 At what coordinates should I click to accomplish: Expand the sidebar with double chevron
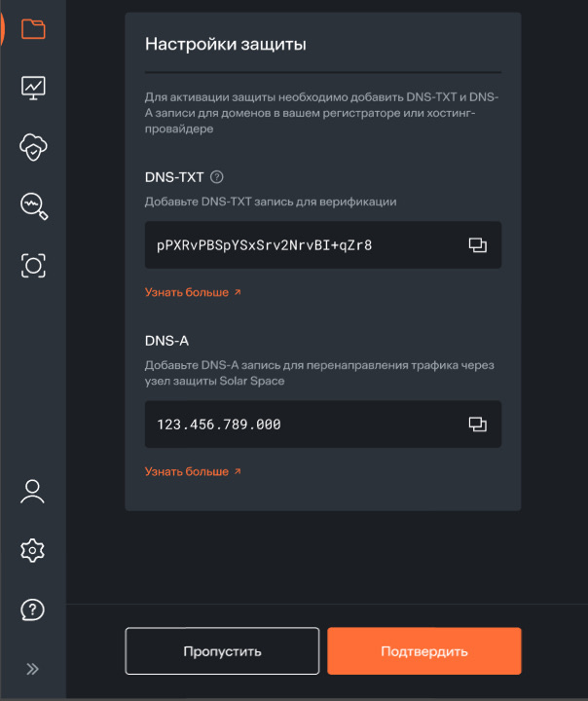[x=33, y=669]
